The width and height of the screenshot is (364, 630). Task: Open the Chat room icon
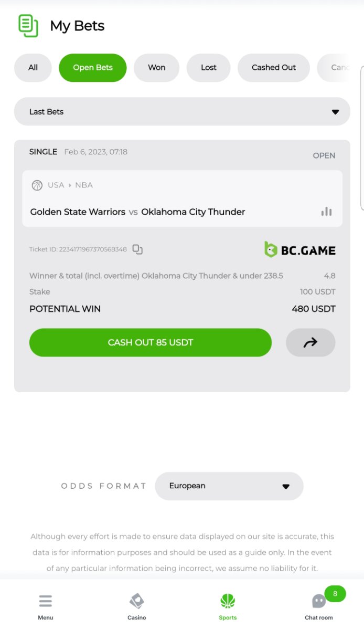click(x=318, y=602)
